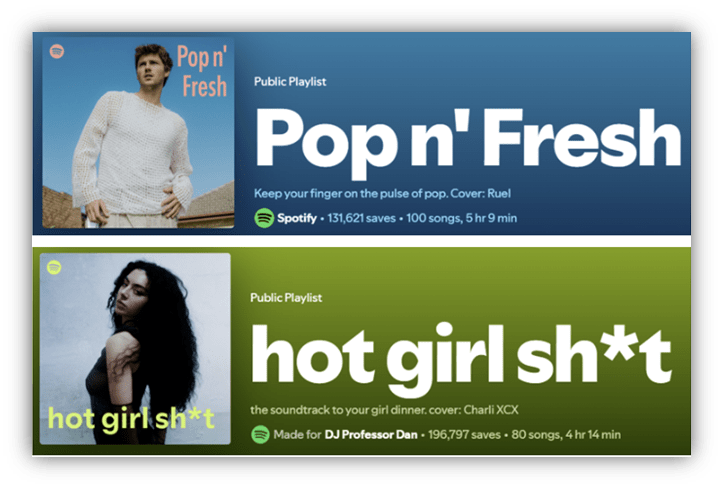The image size is (723, 489).
Task: Open the Spotify owner profile link
Action: (297, 218)
